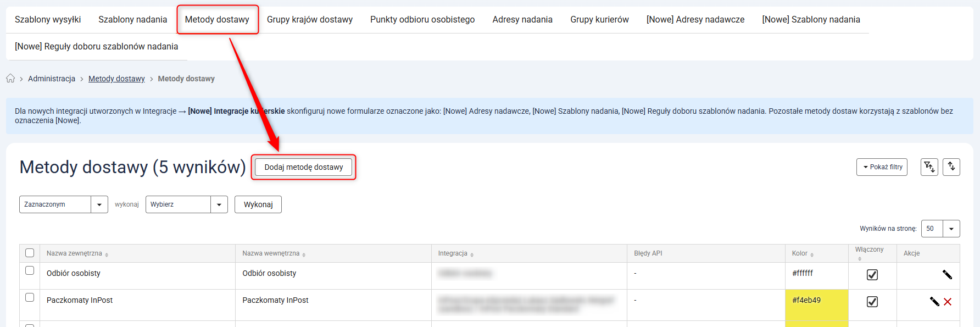The width and height of the screenshot is (980, 327).
Task: Sort by Kolor column arrows
Action: click(x=812, y=254)
